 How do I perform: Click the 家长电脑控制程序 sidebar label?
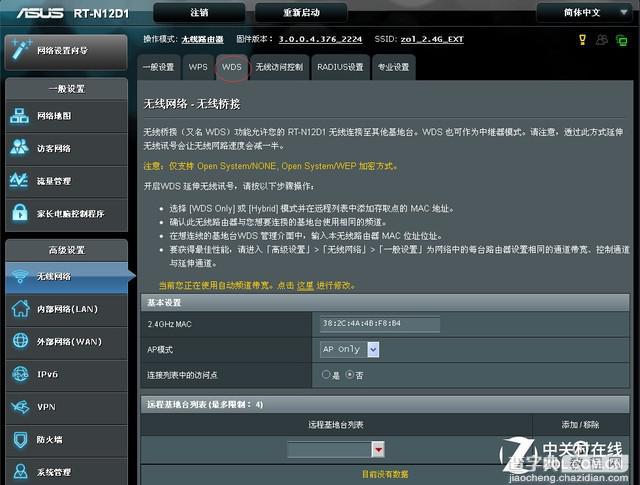(x=71, y=214)
